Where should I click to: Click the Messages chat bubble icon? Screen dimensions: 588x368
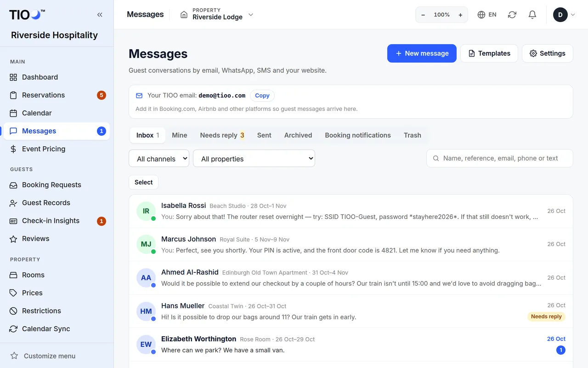(x=13, y=131)
